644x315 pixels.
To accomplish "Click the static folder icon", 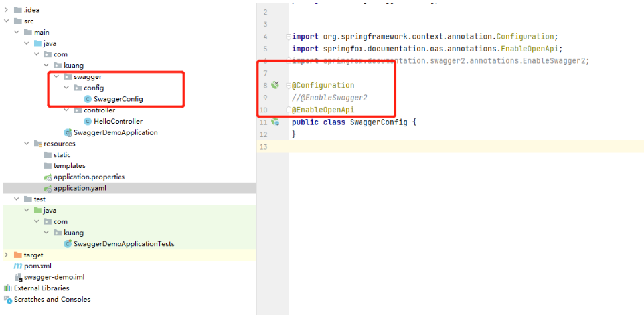I will click(x=48, y=155).
